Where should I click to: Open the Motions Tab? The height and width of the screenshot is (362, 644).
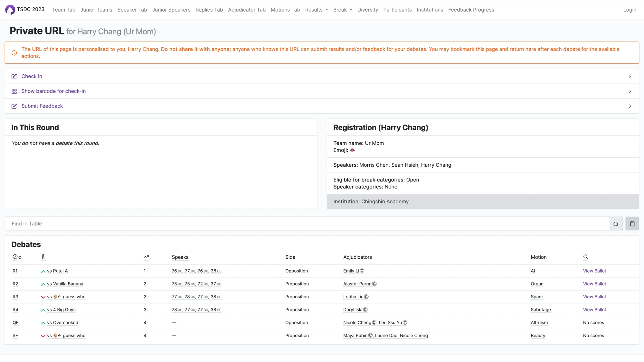pos(285,10)
